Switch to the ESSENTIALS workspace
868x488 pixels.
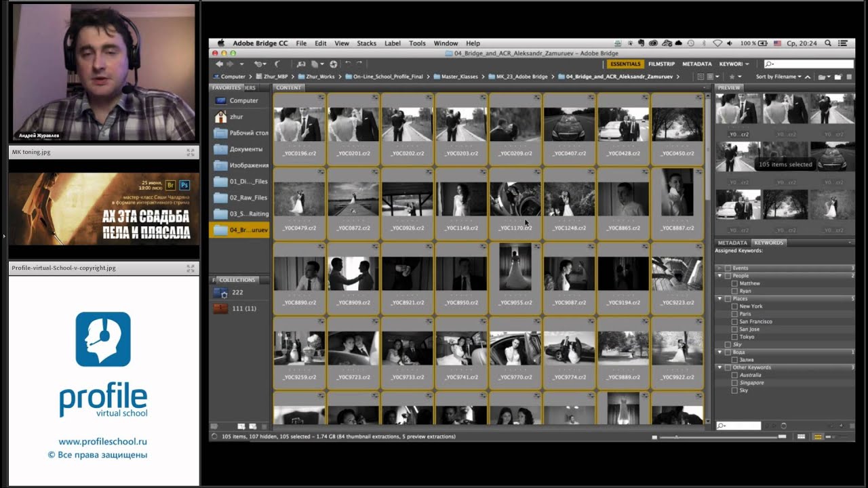pos(625,64)
